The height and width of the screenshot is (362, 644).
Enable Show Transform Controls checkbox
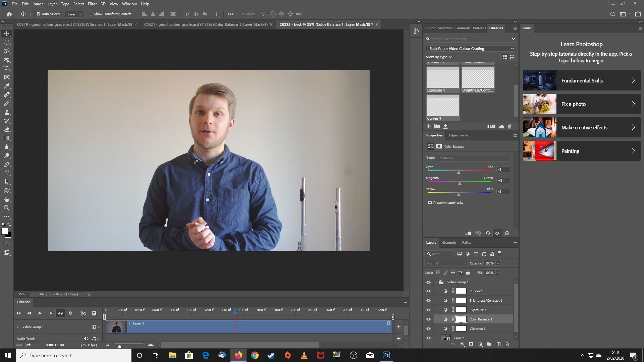91,14
